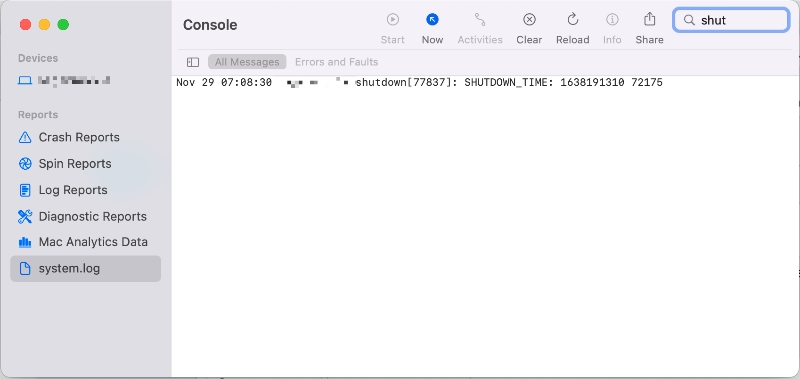
Task: Clear the log with Clear icon
Action: pos(529,20)
